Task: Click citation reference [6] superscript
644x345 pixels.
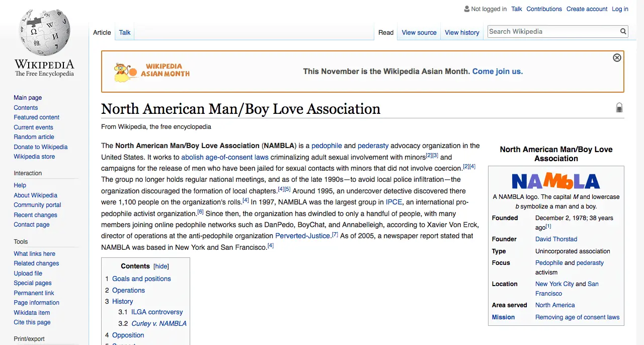Action: tap(200, 212)
